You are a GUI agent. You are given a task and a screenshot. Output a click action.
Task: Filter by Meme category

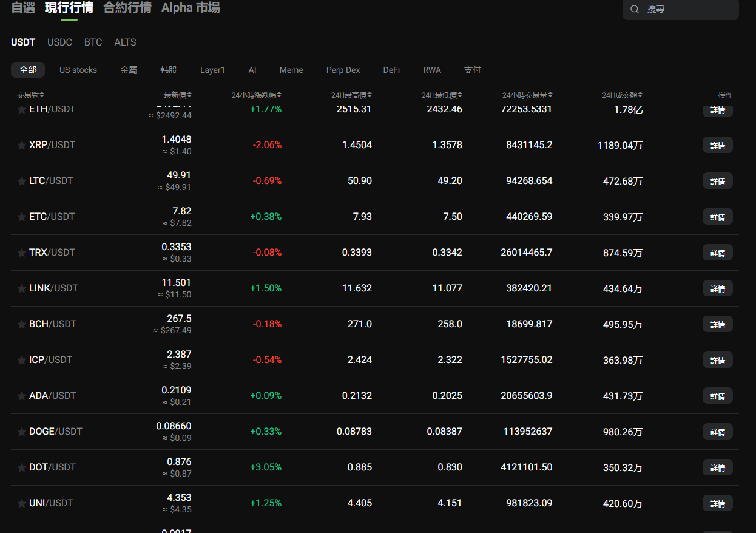291,70
